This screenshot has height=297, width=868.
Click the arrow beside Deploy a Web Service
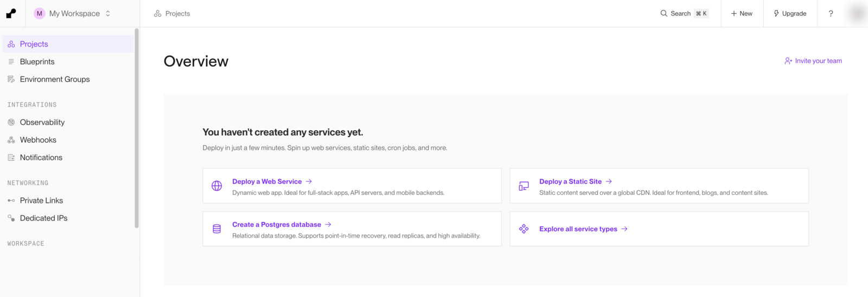point(309,181)
